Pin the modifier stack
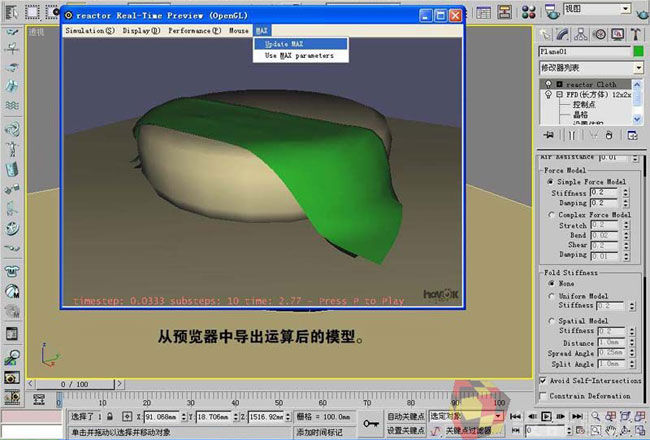 (548, 135)
